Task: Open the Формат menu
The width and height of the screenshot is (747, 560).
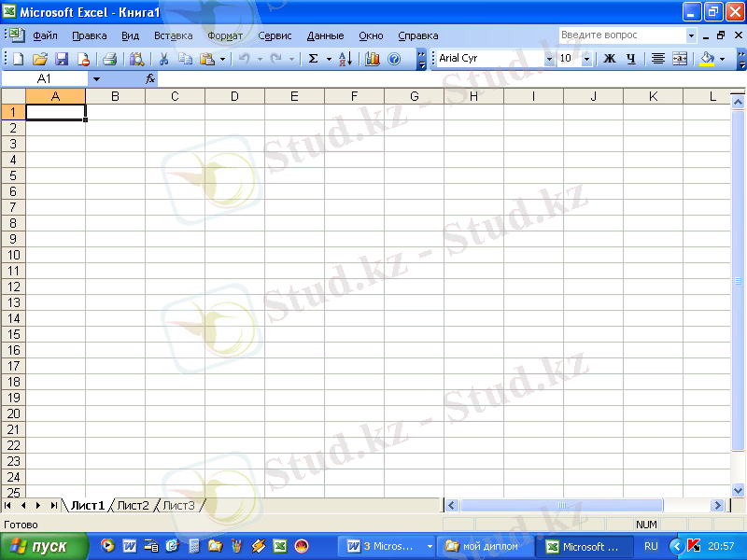Action: click(225, 35)
